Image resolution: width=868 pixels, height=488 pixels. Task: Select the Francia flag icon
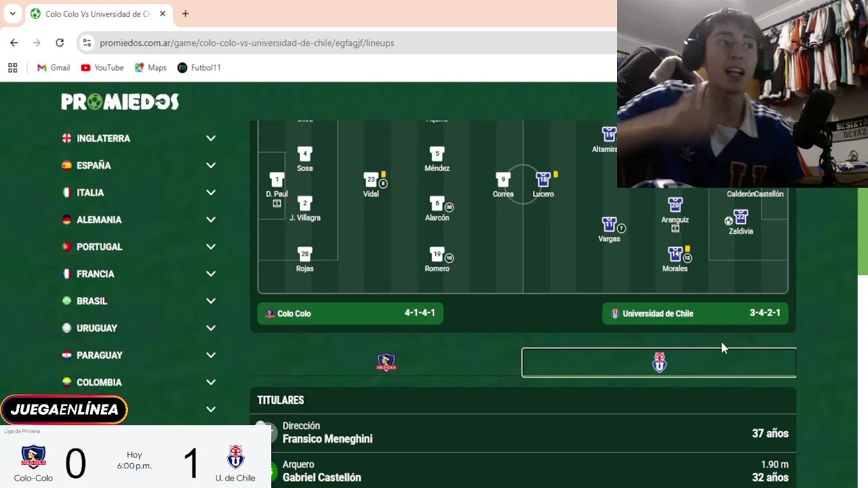(66, 274)
